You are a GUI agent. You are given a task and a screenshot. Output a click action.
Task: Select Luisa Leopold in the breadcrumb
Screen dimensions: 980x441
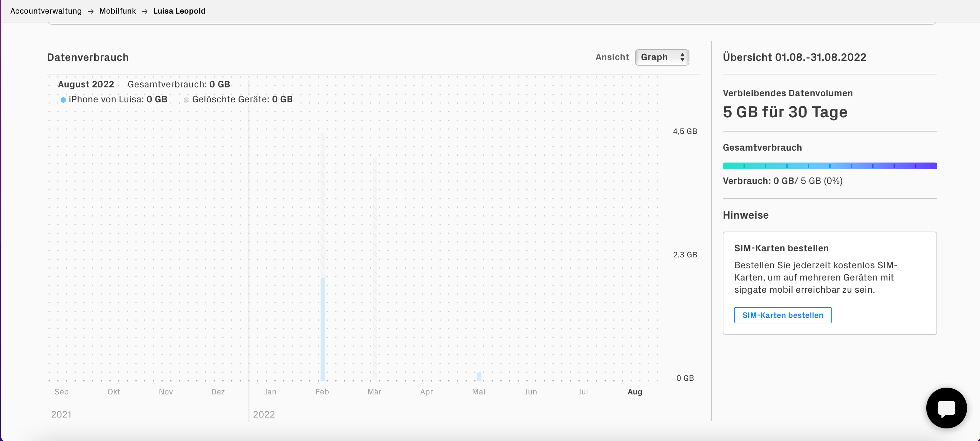click(179, 11)
